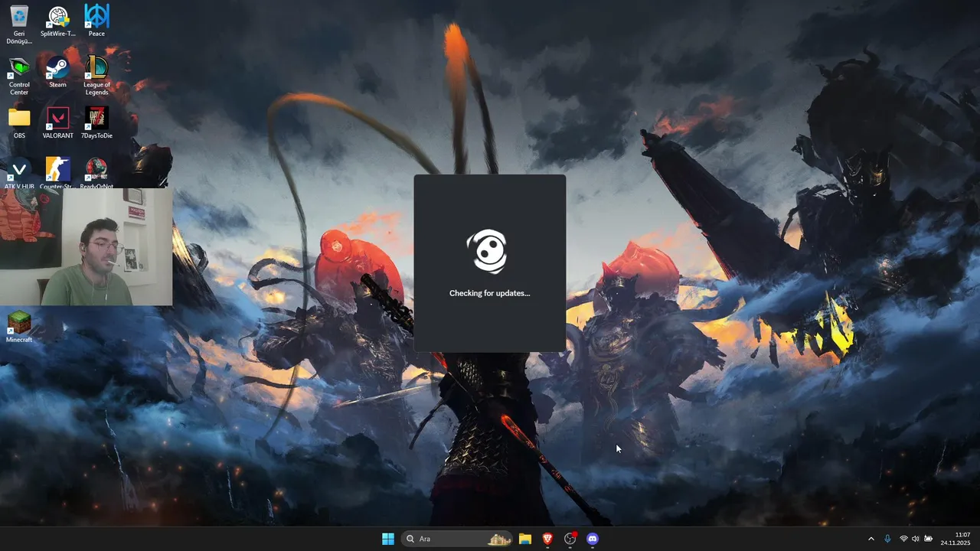Click the microphone tray icon
This screenshot has height=551, width=980.
click(x=887, y=539)
